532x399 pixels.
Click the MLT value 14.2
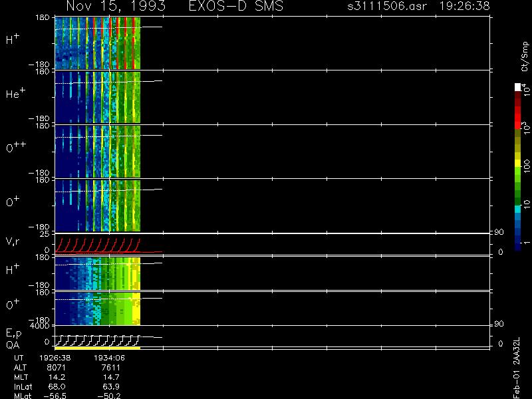57,377
